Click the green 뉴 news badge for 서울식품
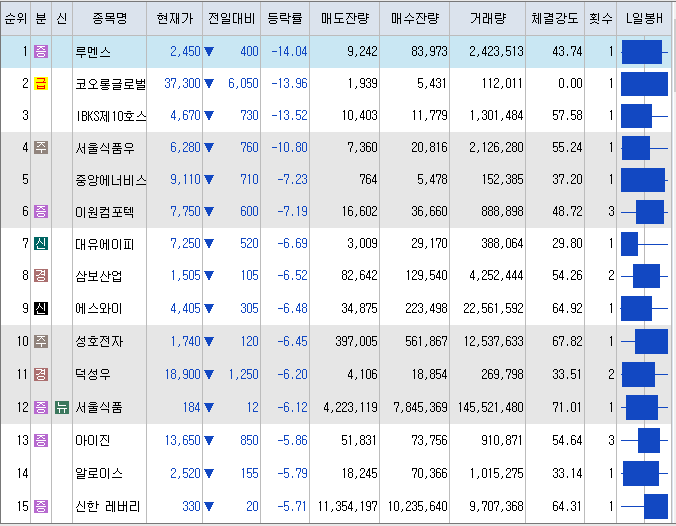Viewport: 676px width, 526px height. [62, 407]
